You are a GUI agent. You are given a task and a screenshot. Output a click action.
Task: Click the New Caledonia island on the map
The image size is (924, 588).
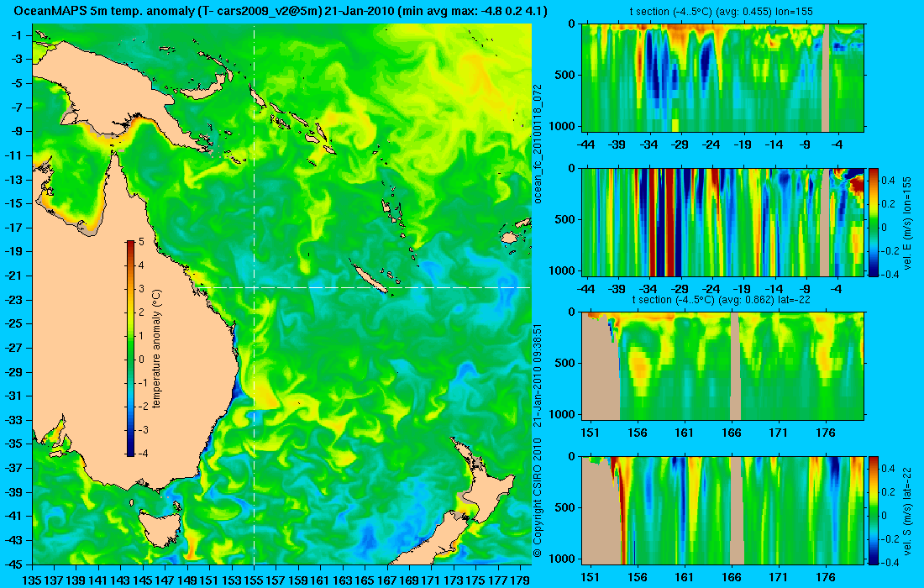(x=368, y=277)
